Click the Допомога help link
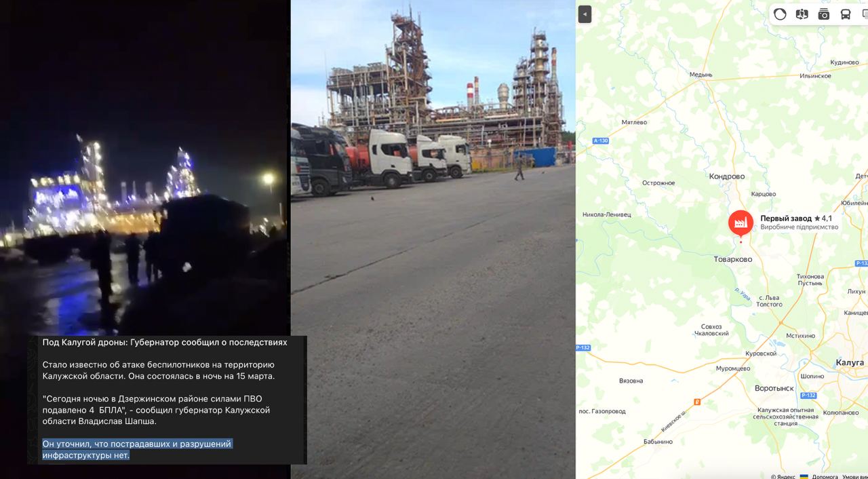 825,476
